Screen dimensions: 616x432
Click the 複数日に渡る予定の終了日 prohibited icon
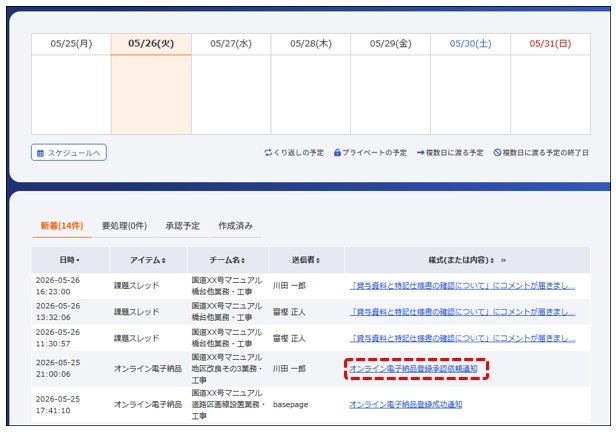click(x=497, y=152)
